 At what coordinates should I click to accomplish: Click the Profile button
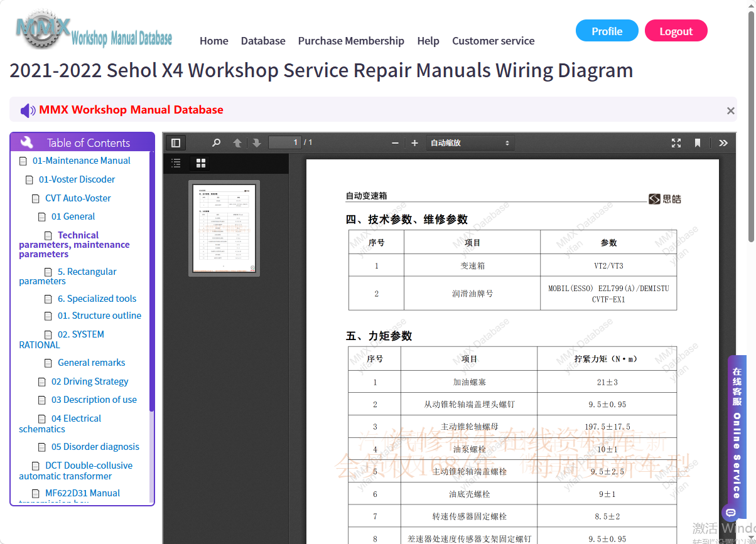pyautogui.click(x=607, y=31)
